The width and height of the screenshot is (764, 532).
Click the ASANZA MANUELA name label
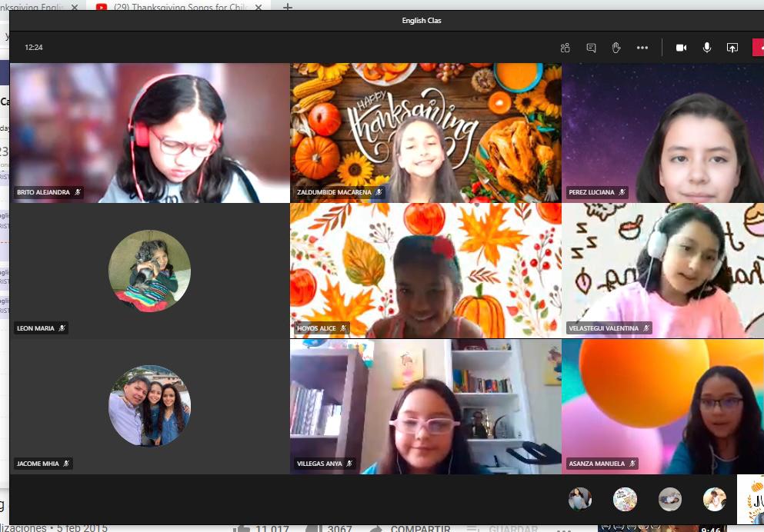pyautogui.click(x=597, y=464)
